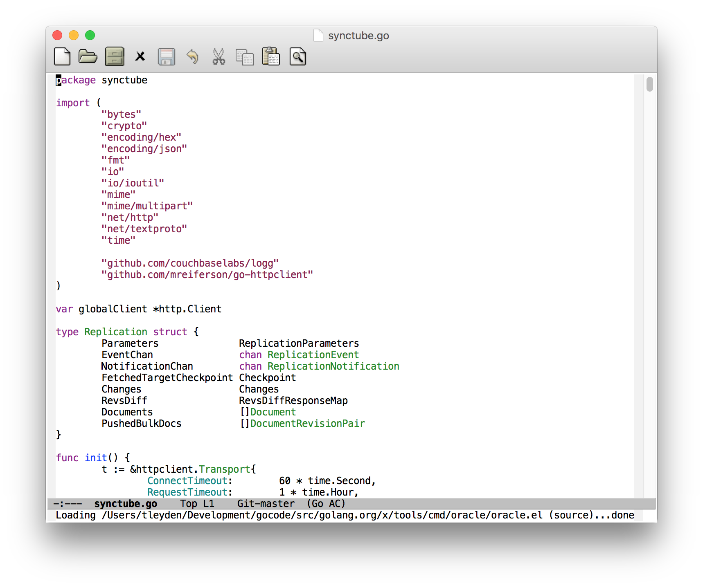This screenshot has height=588, width=703.
Task: Click the Transport type in httpclient.Transport
Action: coord(224,469)
